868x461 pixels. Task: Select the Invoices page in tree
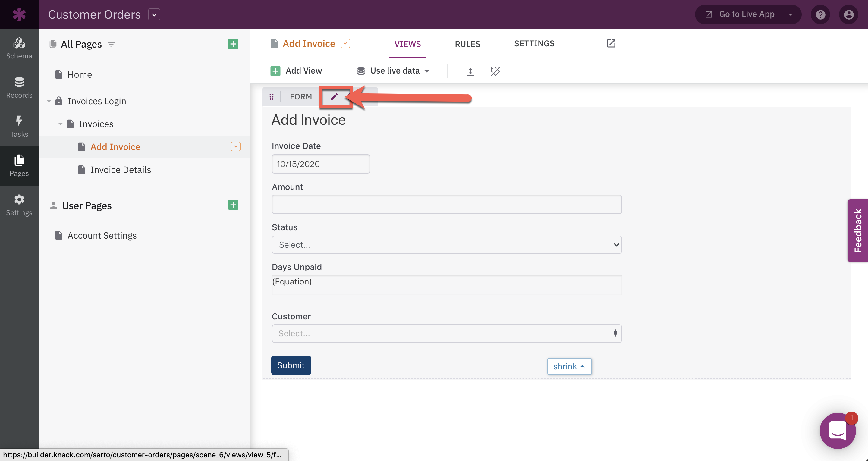point(96,124)
